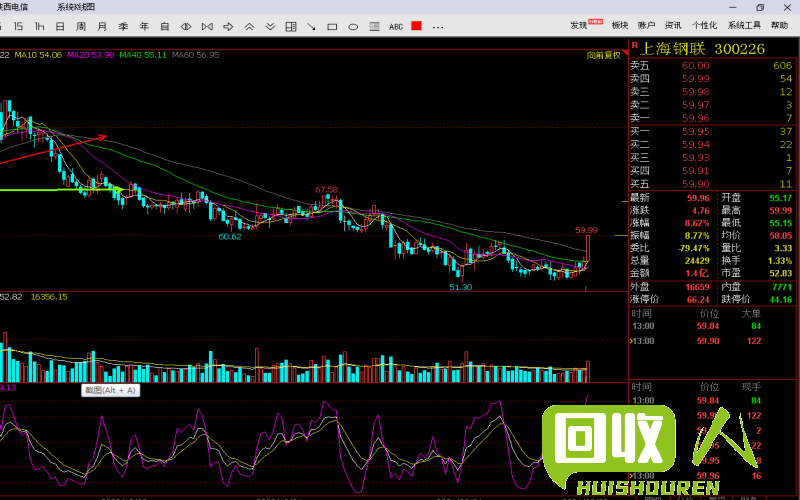Click the MA60 56.95 indicator label
The height and width of the screenshot is (500, 800).
(195, 55)
